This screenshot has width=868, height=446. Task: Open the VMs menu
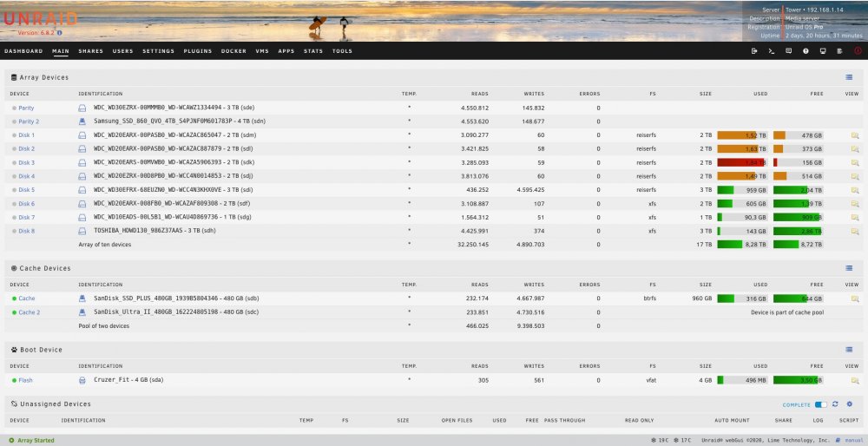click(x=262, y=51)
